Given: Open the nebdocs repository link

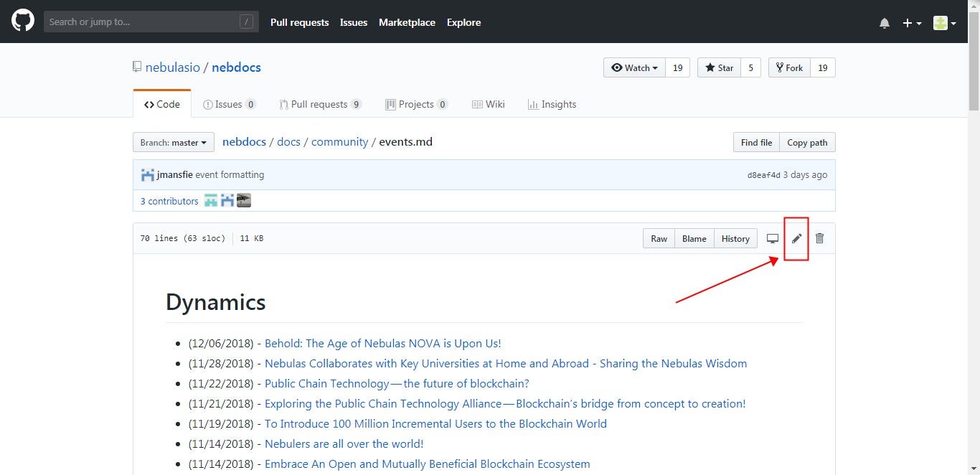Looking at the screenshot, I should pyautogui.click(x=236, y=67).
